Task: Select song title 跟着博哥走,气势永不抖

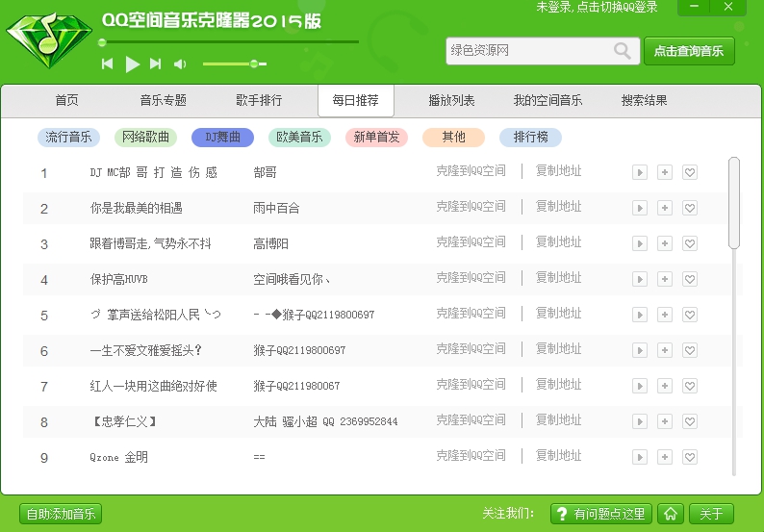Action: click(150, 243)
